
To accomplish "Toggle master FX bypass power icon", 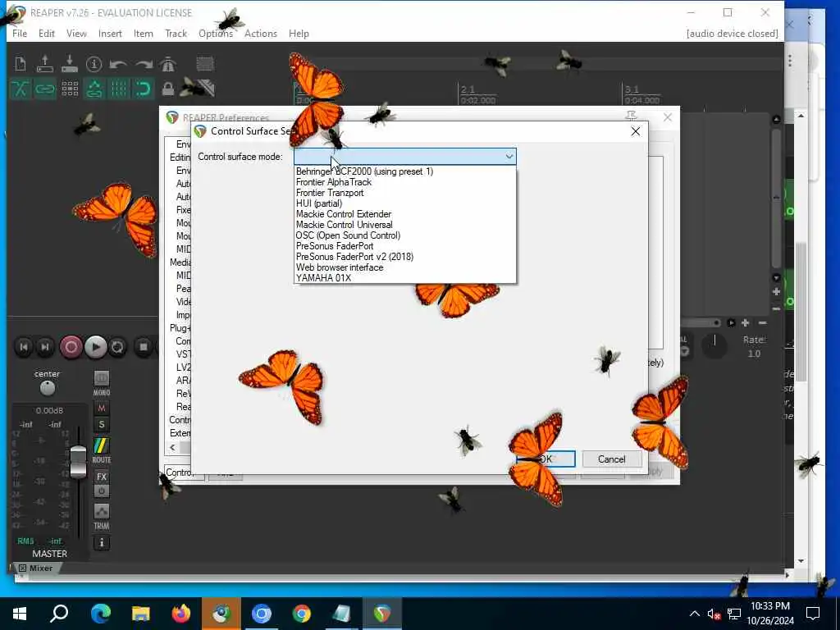I will pyautogui.click(x=101, y=491).
